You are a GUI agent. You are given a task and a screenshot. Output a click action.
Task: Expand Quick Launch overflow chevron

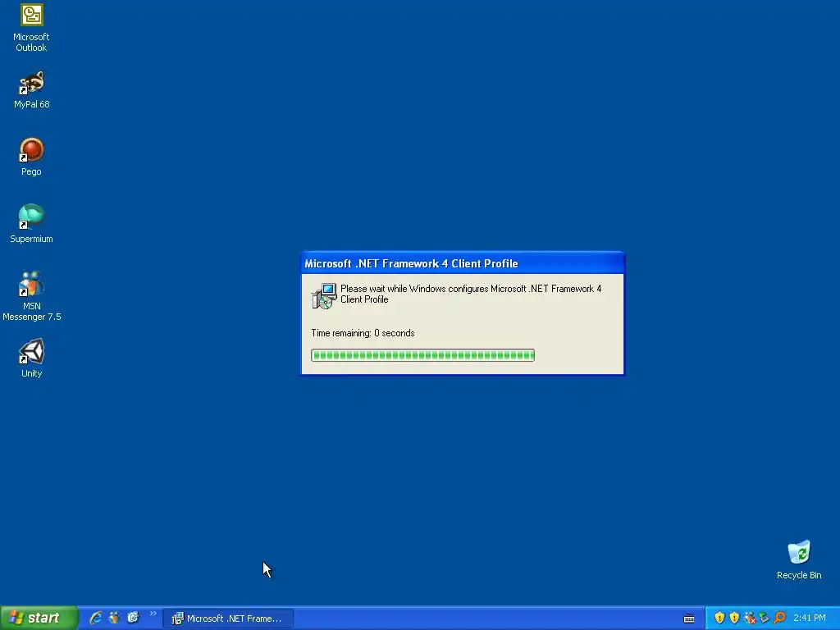[153, 614]
